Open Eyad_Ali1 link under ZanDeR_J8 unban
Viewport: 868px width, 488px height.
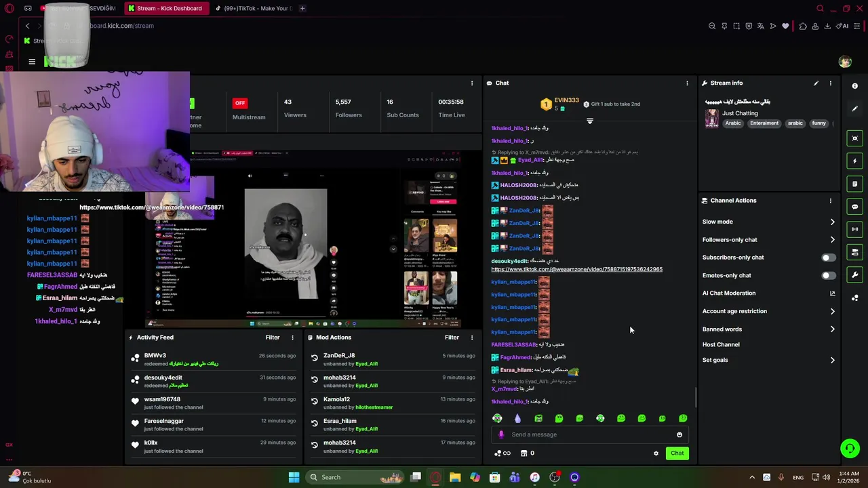pos(367,364)
